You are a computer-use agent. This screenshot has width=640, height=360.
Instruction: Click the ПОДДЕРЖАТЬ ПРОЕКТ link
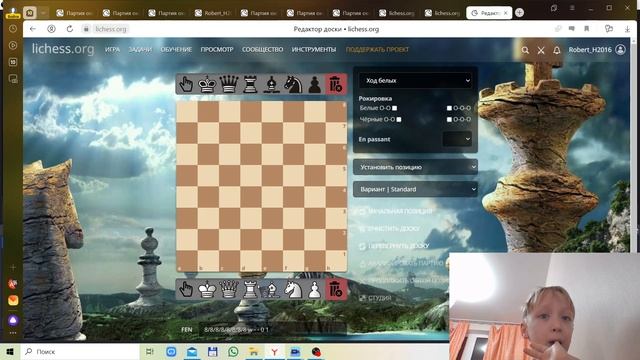377,49
